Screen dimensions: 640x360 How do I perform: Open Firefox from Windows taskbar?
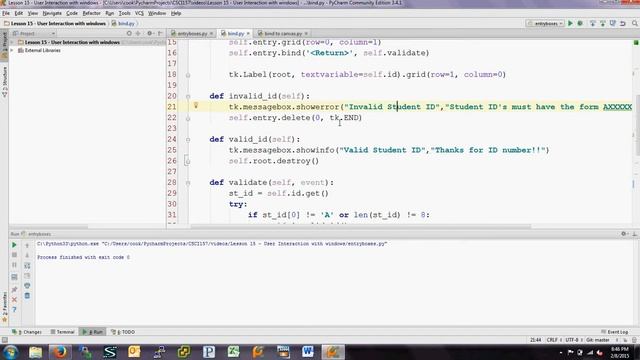(60, 352)
